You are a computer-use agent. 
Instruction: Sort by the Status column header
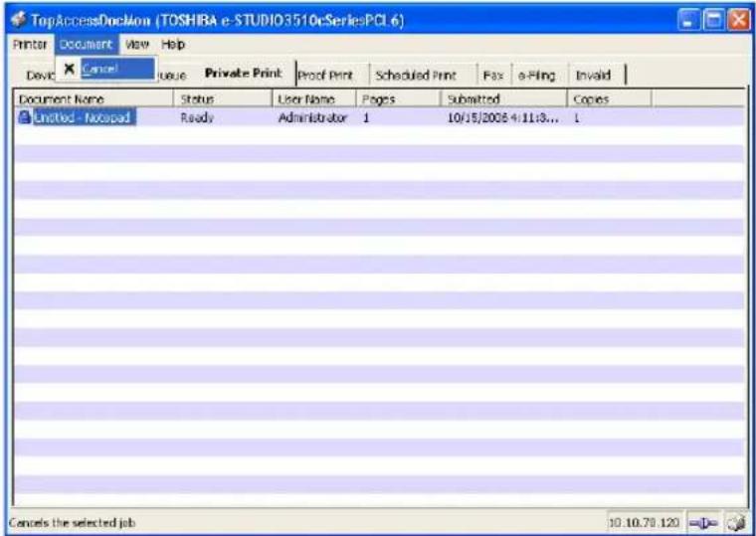click(223, 99)
